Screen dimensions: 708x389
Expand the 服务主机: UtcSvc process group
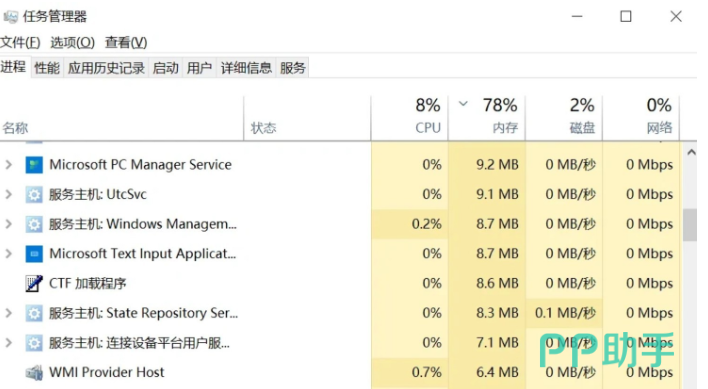click(x=9, y=194)
